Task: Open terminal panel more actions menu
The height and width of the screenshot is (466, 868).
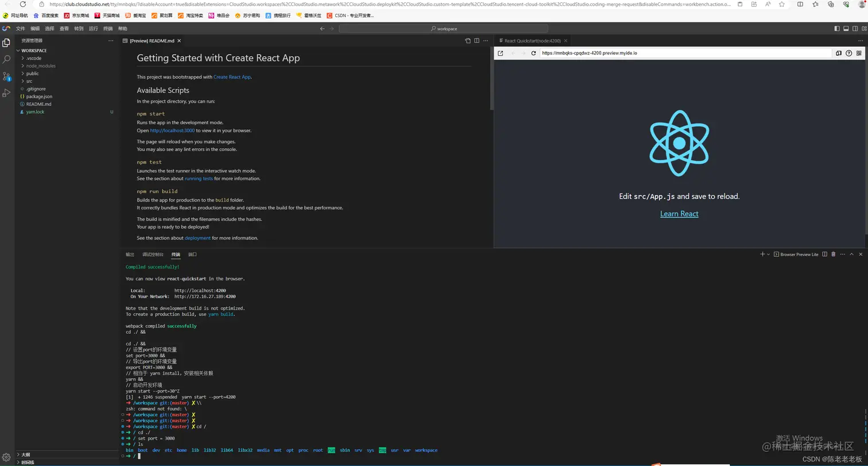Action: [843, 254]
